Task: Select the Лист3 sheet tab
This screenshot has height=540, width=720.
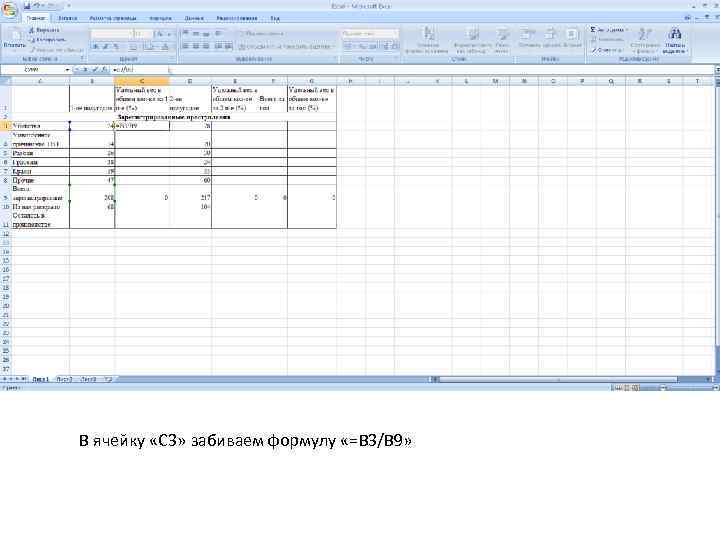Action: tap(89, 379)
